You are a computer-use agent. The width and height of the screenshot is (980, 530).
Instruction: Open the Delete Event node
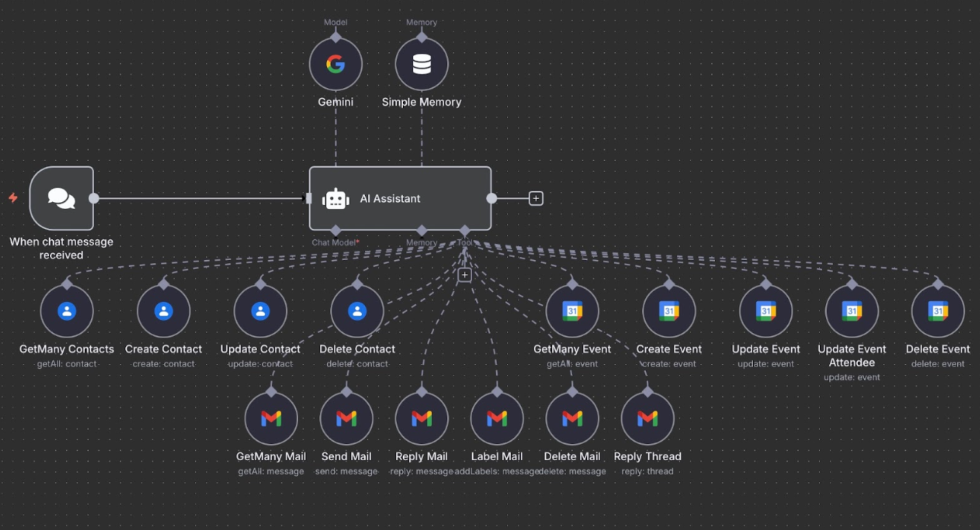pos(938,311)
